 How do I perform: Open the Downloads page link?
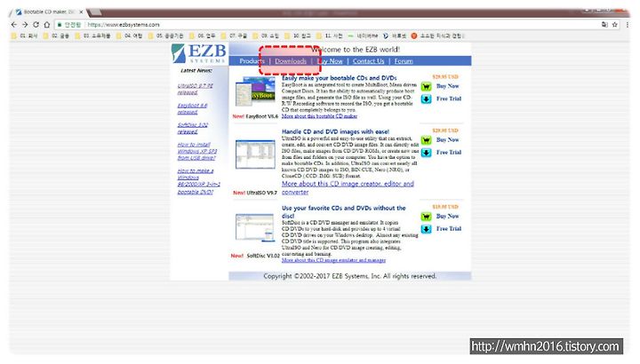point(291,61)
